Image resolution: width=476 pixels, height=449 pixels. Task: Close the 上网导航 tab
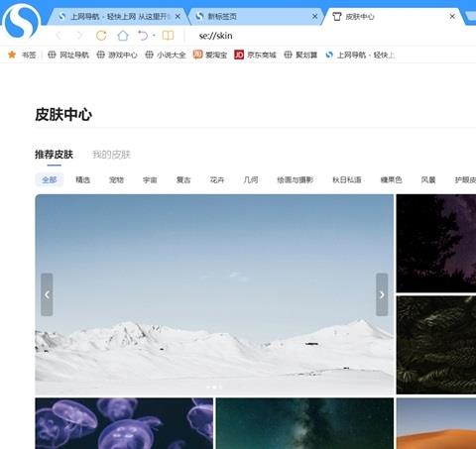click(178, 16)
